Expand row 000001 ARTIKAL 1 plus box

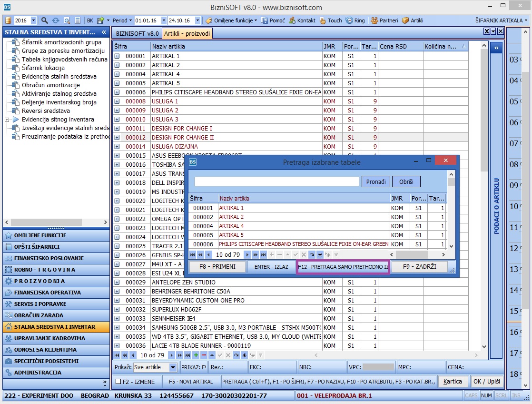coord(117,56)
